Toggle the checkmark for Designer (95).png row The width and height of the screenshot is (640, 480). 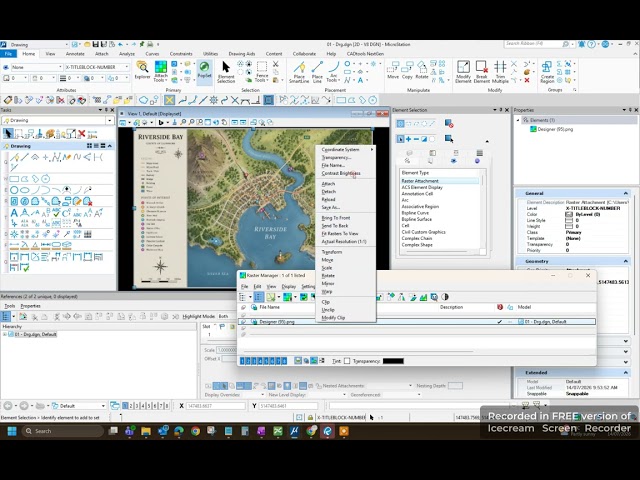pos(499,322)
